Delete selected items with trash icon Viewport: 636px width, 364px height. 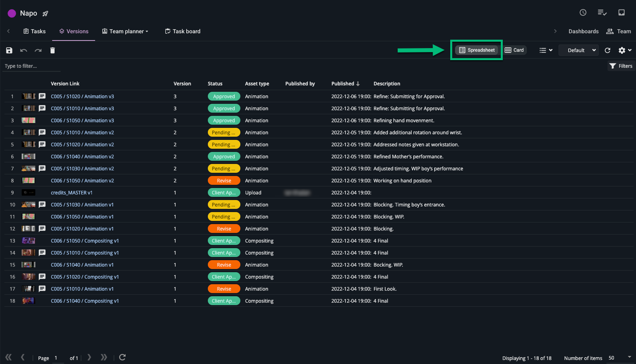(53, 50)
